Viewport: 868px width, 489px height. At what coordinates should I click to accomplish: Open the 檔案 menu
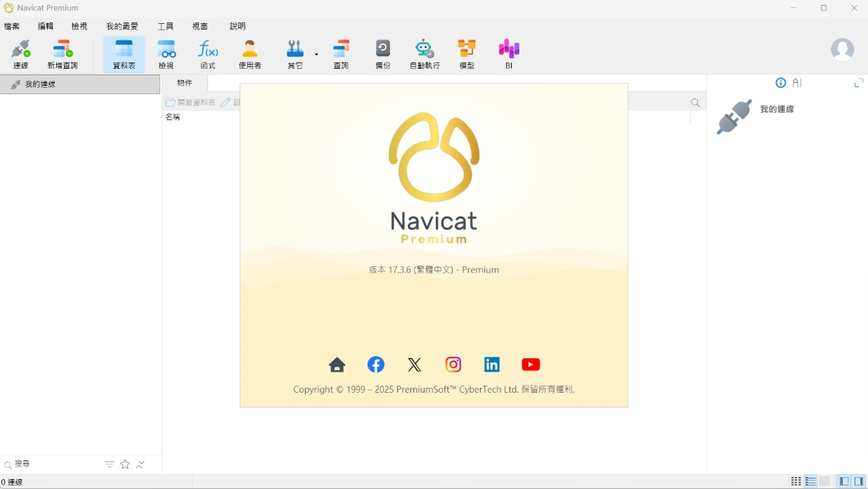coord(12,26)
